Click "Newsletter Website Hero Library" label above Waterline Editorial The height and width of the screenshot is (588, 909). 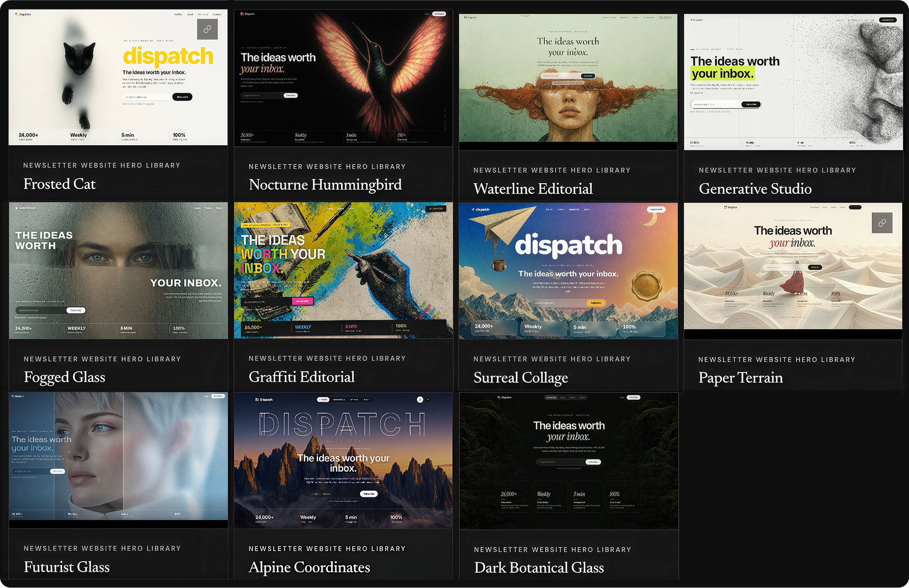coord(552,170)
